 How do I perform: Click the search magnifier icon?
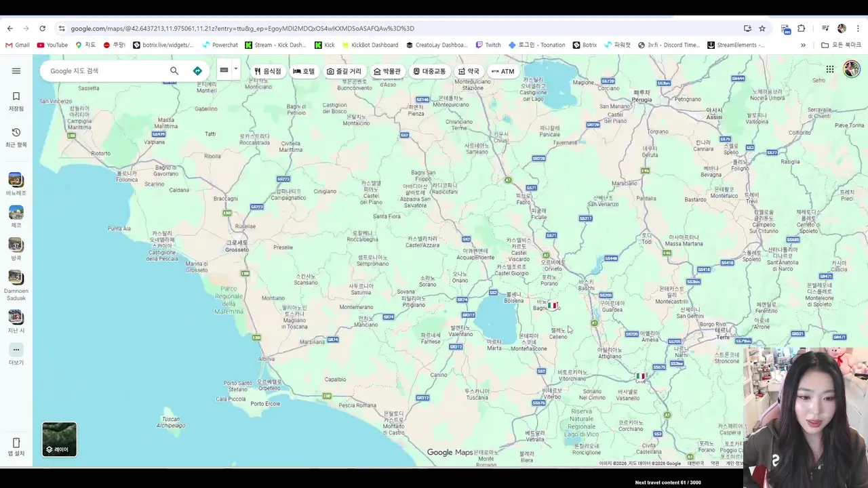click(x=174, y=70)
